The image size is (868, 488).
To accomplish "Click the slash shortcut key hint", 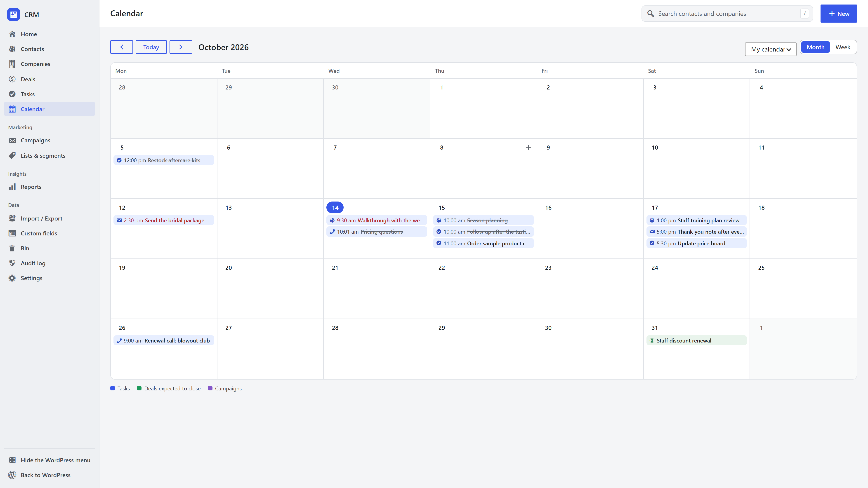I will pyautogui.click(x=805, y=14).
